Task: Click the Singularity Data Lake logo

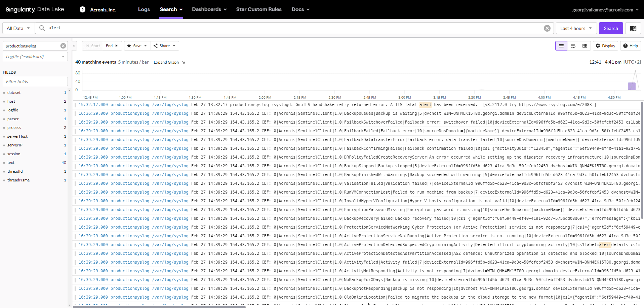Action: coord(35,9)
